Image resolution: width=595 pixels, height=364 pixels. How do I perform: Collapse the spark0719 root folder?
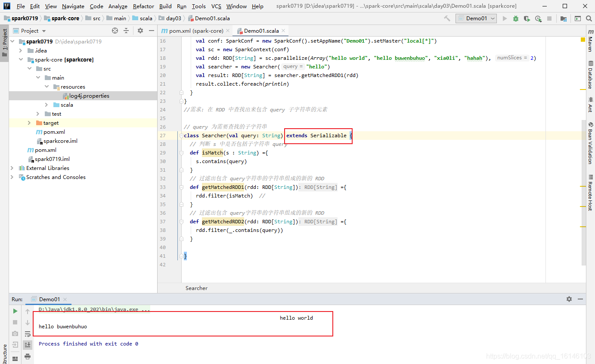point(12,42)
